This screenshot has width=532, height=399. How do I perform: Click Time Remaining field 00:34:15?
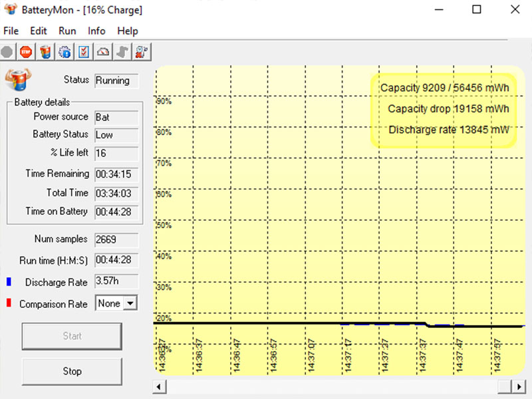tap(116, 174)
